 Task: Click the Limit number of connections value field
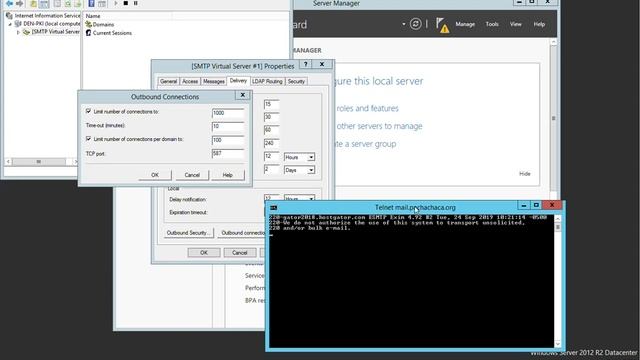(228, 113)
